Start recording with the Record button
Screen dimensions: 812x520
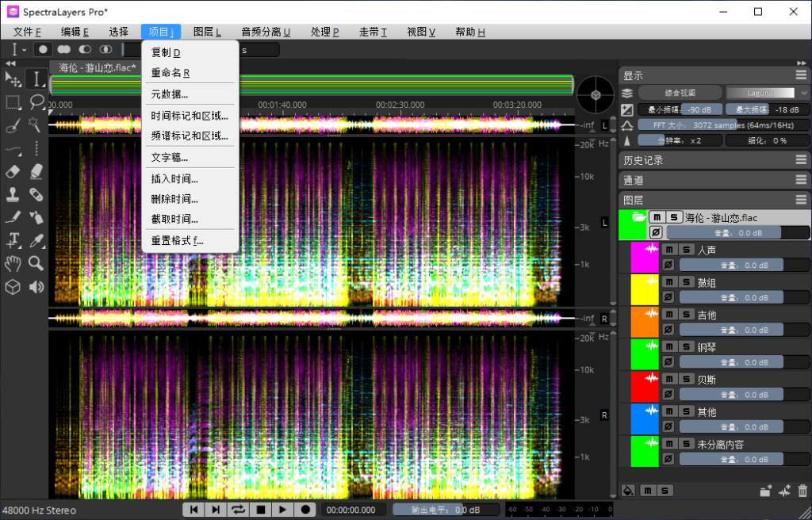click(x=305, y=510)
